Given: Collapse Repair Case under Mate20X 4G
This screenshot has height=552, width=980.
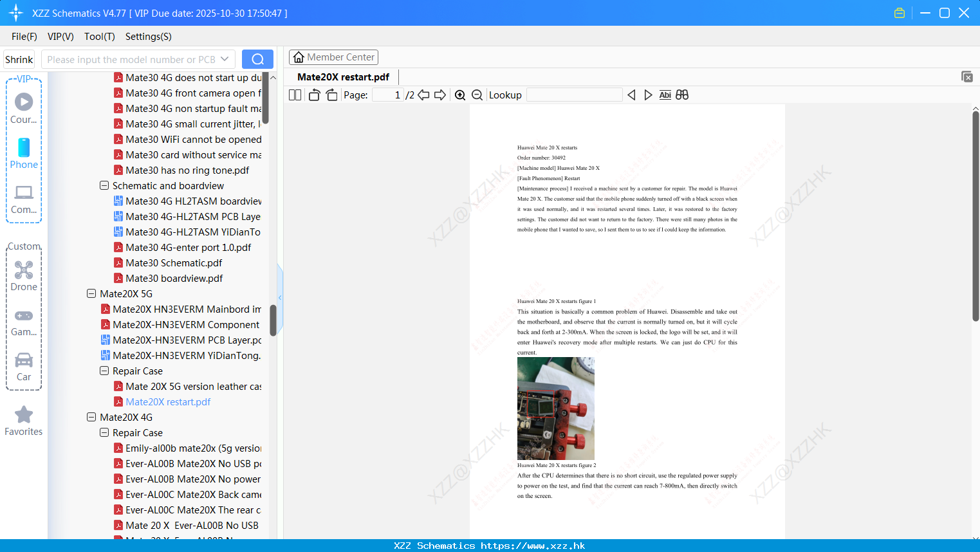Looking at the screenshot, I should click(104, 432).
